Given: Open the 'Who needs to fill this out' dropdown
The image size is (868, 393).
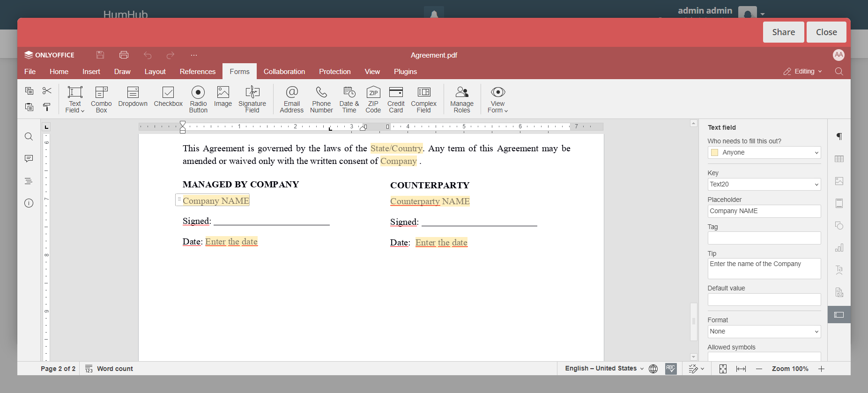Looking at the screenshot, I should click(764, 153).
